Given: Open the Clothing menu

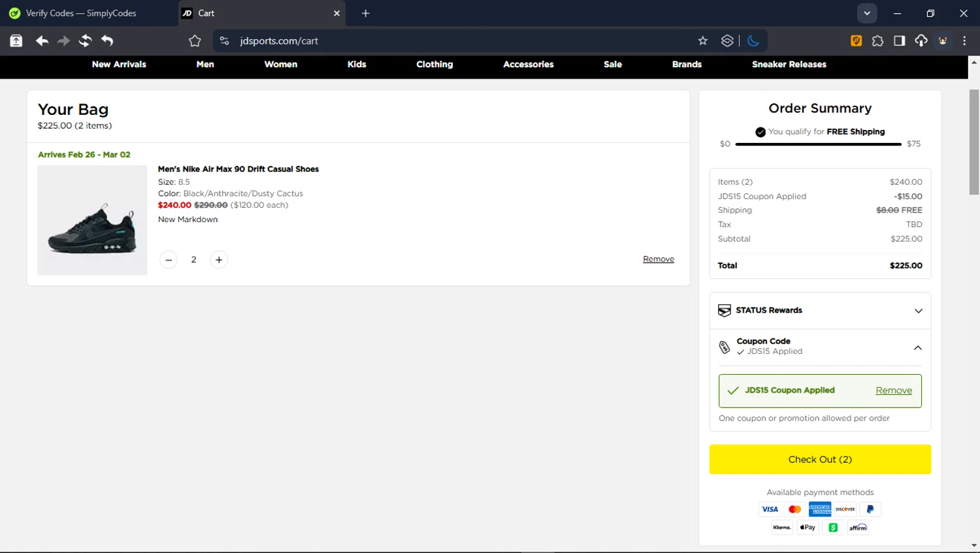Looking at the screenshot, I should 434,64.
